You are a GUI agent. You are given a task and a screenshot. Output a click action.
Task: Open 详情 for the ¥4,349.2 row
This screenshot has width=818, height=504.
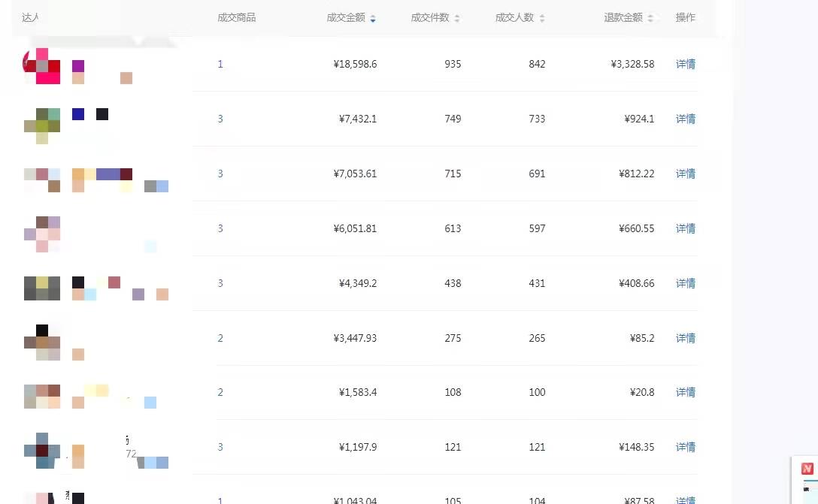tap(686, 283)
